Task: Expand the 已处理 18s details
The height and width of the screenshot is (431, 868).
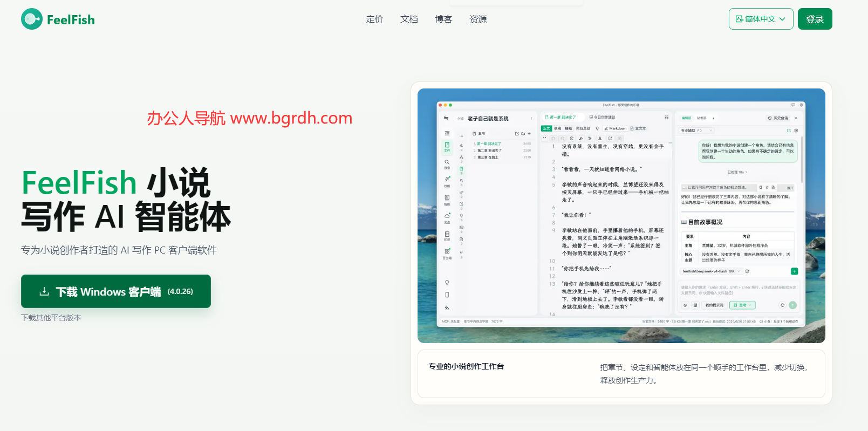Action: 737,172
